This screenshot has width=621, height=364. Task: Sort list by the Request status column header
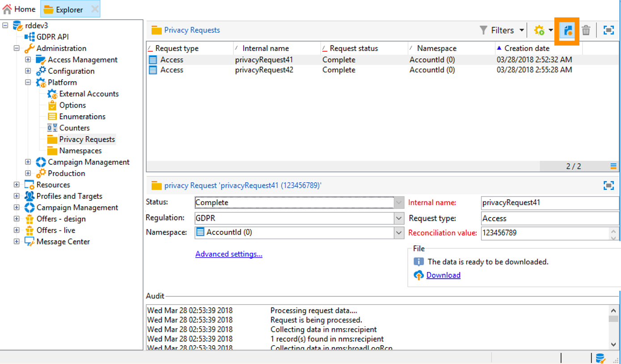click(x=364, y=48)
